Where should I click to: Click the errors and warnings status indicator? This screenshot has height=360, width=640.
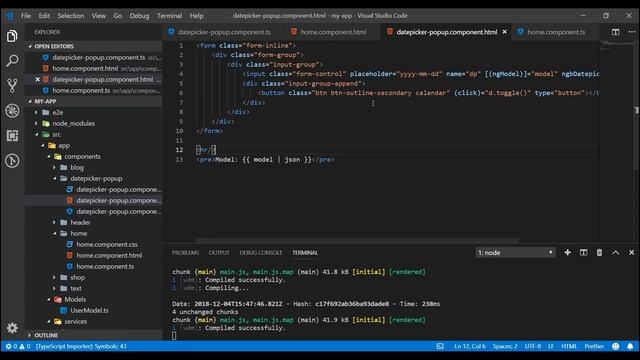[18, 346]
